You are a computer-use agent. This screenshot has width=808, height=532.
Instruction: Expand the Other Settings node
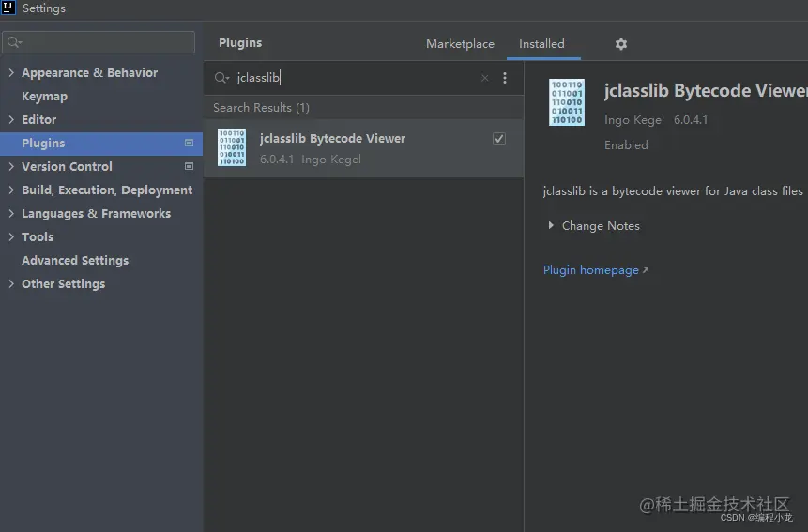11,283
